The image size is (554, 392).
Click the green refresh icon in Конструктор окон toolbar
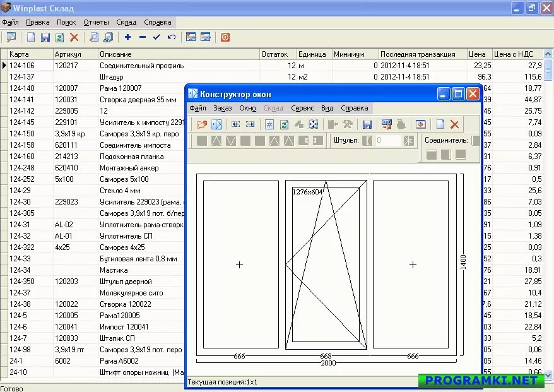(x=284, y=124)
